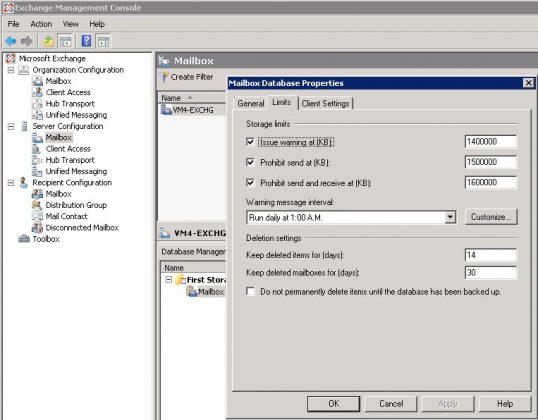Enable Do not permanently delete items checkbox
The width and height of the screenshot is (538, 420).
pyautogui.click(x=250, y=291)
